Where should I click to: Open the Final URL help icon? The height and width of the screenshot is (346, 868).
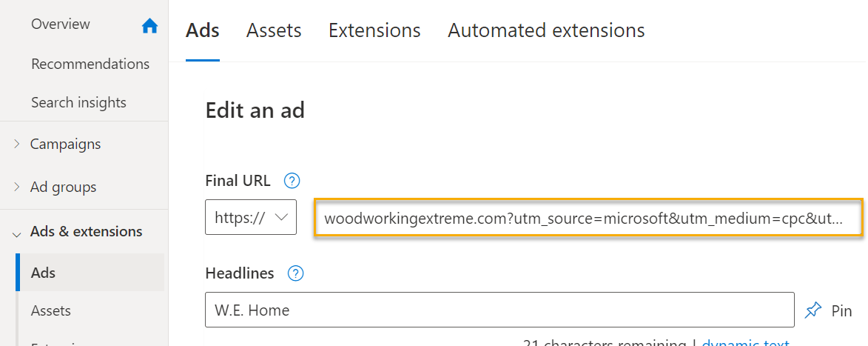(x=292, y=180)
